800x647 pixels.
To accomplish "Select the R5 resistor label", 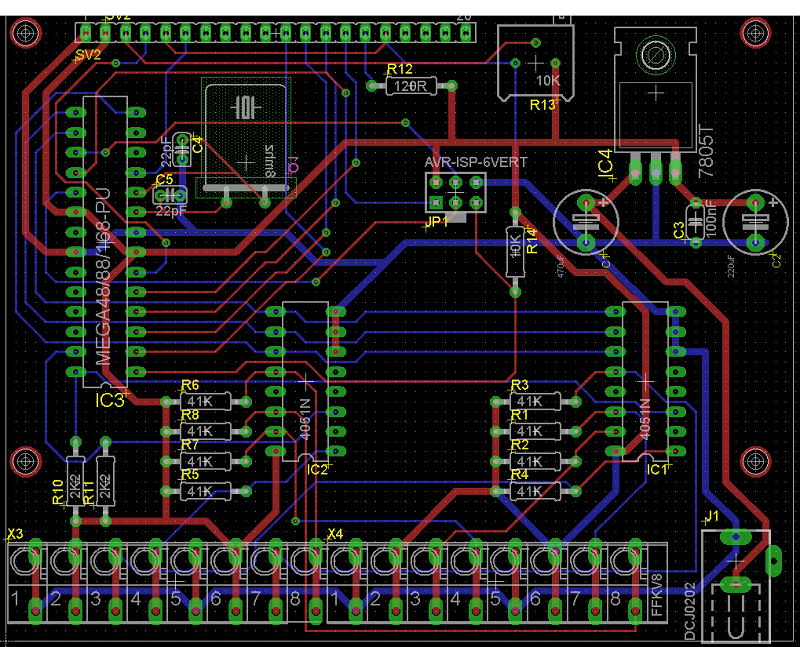I will pos(190,475).
